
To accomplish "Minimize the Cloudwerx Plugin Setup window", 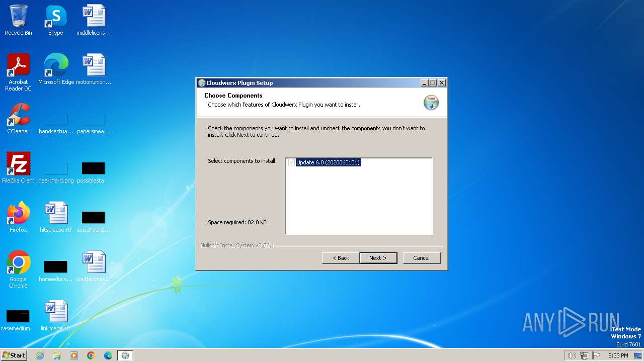I will [424, 83].
